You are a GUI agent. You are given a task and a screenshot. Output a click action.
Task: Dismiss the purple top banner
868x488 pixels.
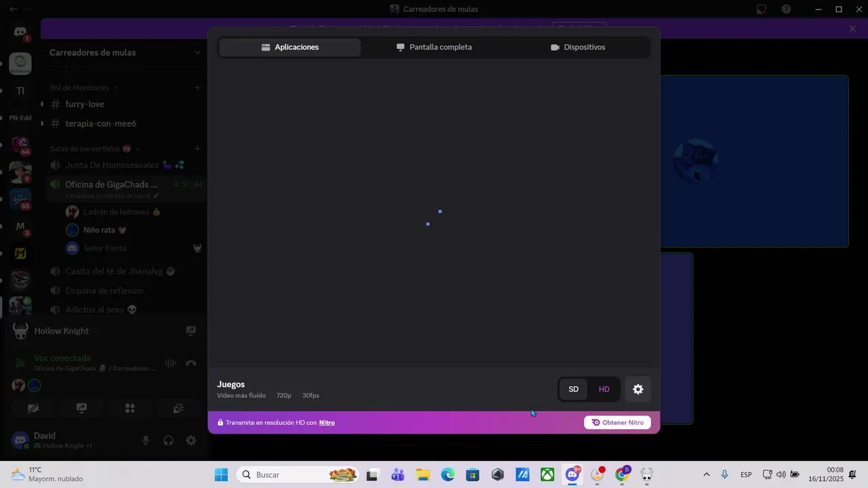point(853,28)
